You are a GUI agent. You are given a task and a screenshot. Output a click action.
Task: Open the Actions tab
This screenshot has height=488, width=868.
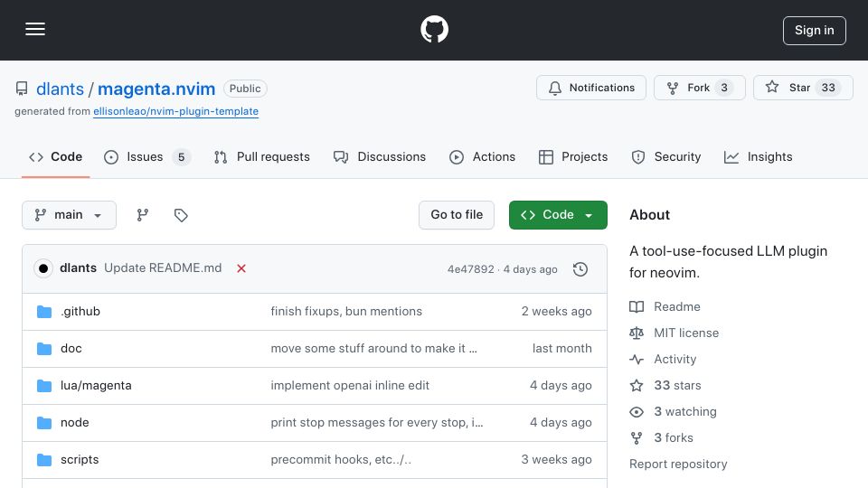[x=482, y=157]
